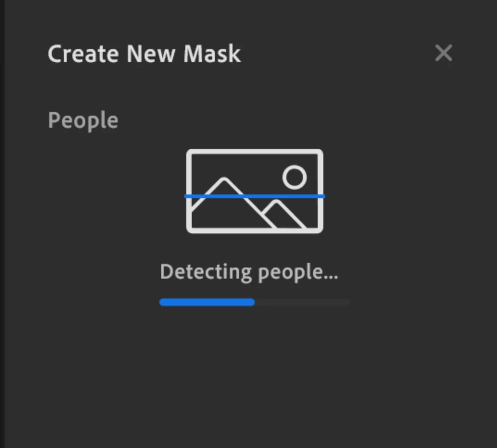This screenshot has width=497, height=448.
Task: Click the large mountain peak in the icon
Action: pos(224,181)
